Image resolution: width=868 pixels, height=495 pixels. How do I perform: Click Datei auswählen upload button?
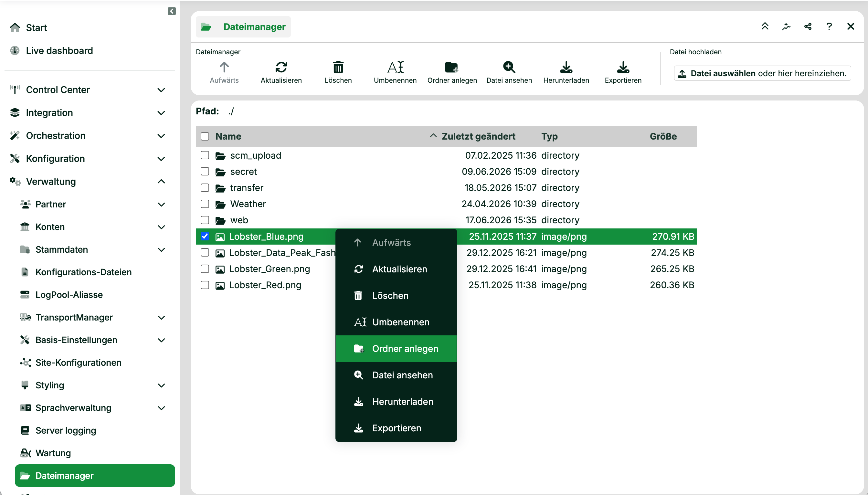(762, 73)
